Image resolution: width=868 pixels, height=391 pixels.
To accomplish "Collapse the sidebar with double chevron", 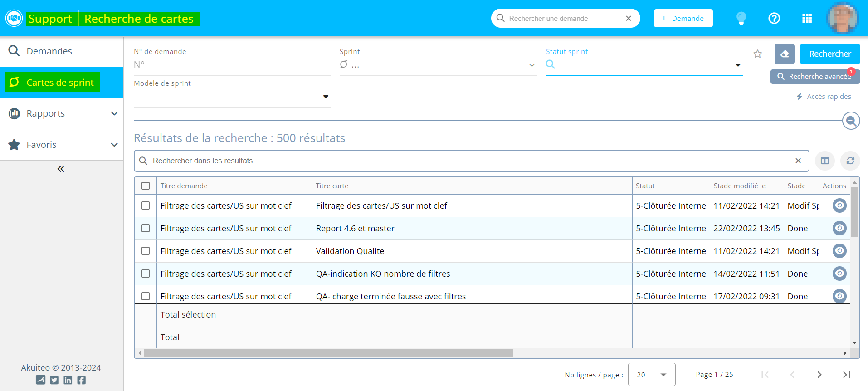I will [61, 169].
